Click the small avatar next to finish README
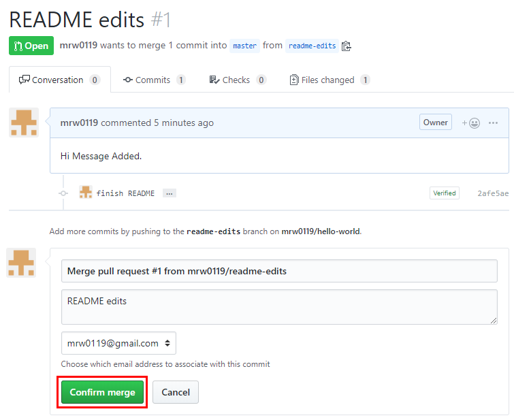514x420 pixels. click(x=86, y=192)
